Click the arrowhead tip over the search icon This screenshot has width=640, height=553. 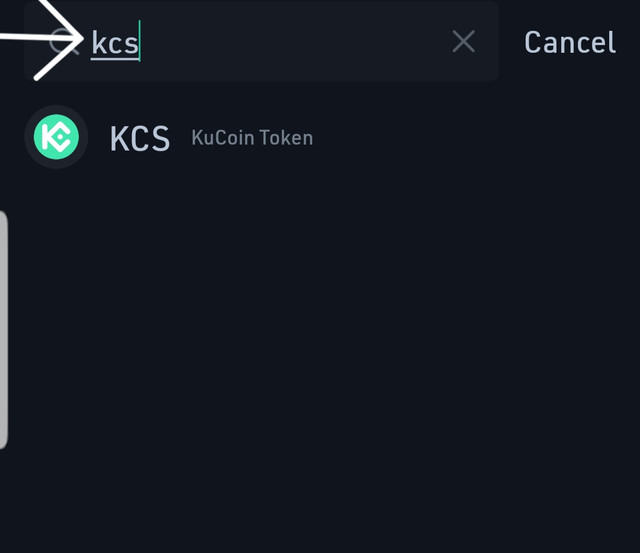(x=80, y=39)
